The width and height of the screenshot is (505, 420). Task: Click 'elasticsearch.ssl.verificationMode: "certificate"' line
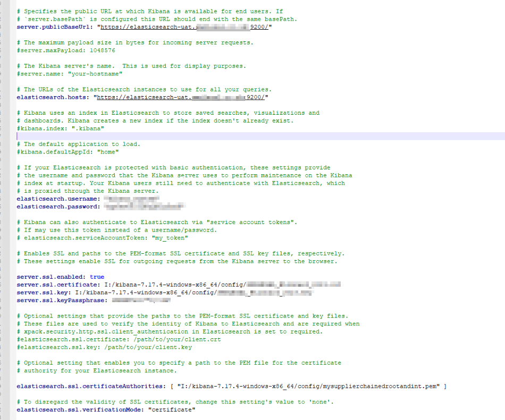(x=106, y=410)
